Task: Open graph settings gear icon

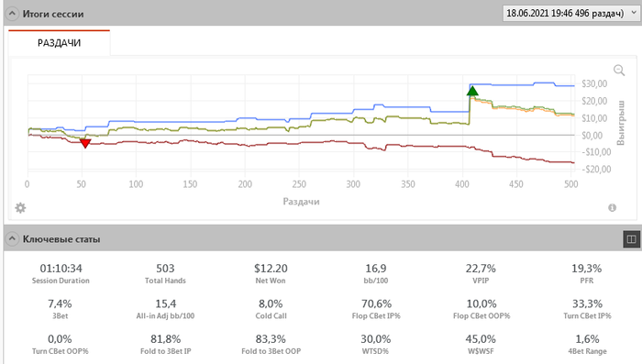Action: tap(20, 208)
